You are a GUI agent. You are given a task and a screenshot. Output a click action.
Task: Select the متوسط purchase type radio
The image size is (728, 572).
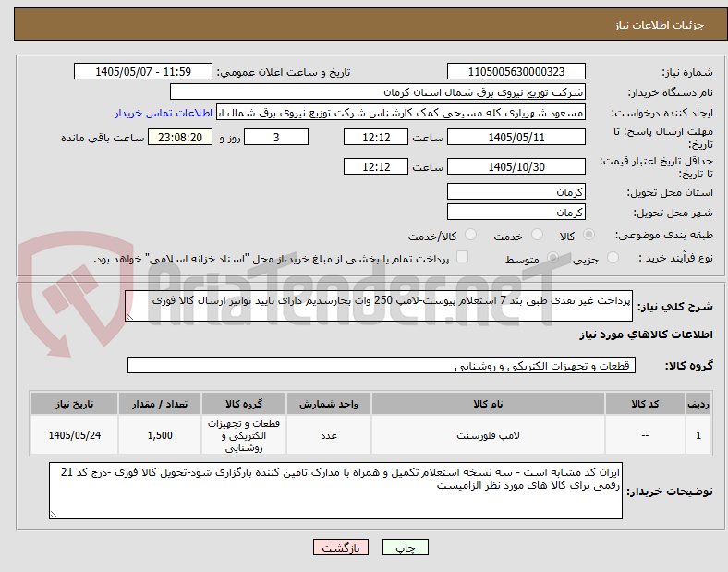pyautogui.click(x=552, y=258)
